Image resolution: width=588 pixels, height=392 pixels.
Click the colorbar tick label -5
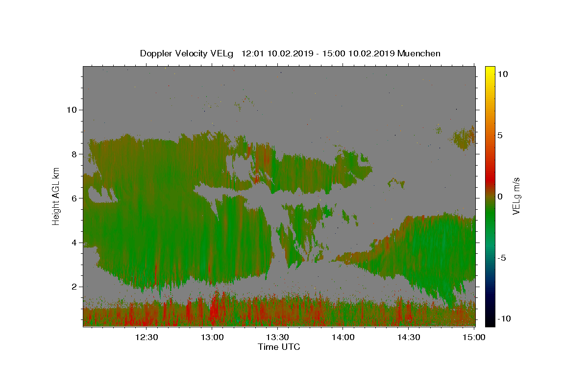(503, 258)
